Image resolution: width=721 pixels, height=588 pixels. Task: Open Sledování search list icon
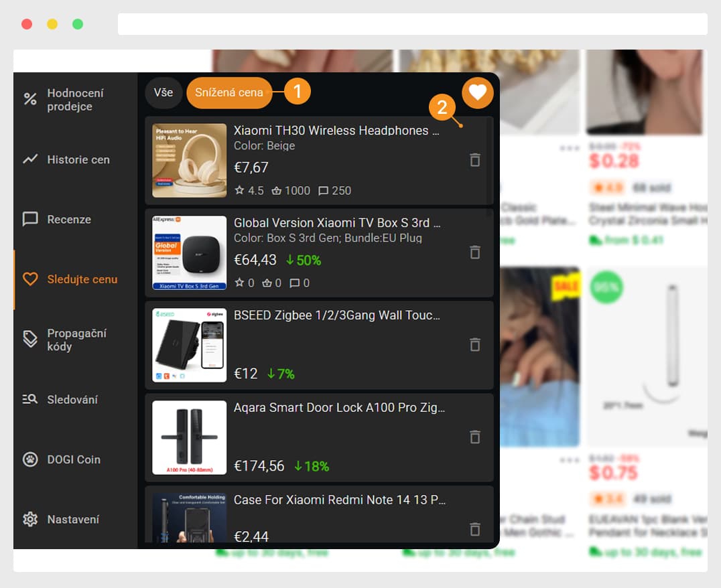point(30,399)
